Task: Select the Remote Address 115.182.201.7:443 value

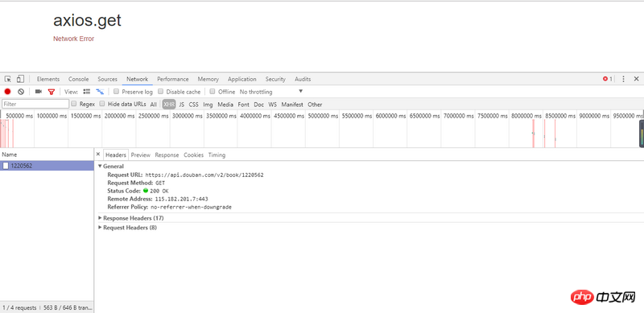Action: pos(182,199)
